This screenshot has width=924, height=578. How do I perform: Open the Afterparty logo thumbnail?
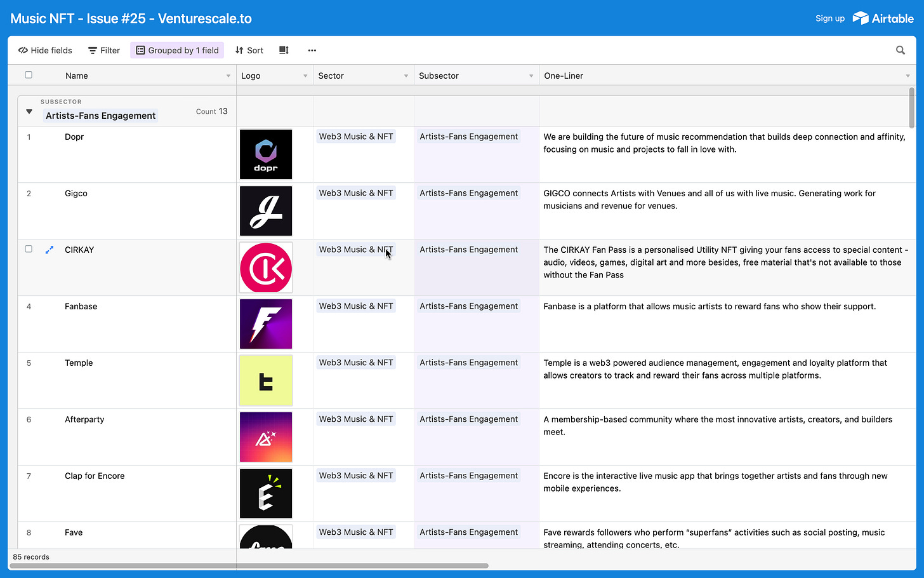pos(266,437)
